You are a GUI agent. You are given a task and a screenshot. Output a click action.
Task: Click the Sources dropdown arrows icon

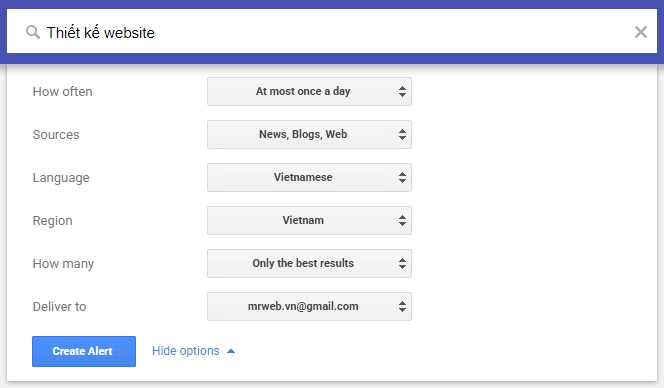click(x=402, y=135)
